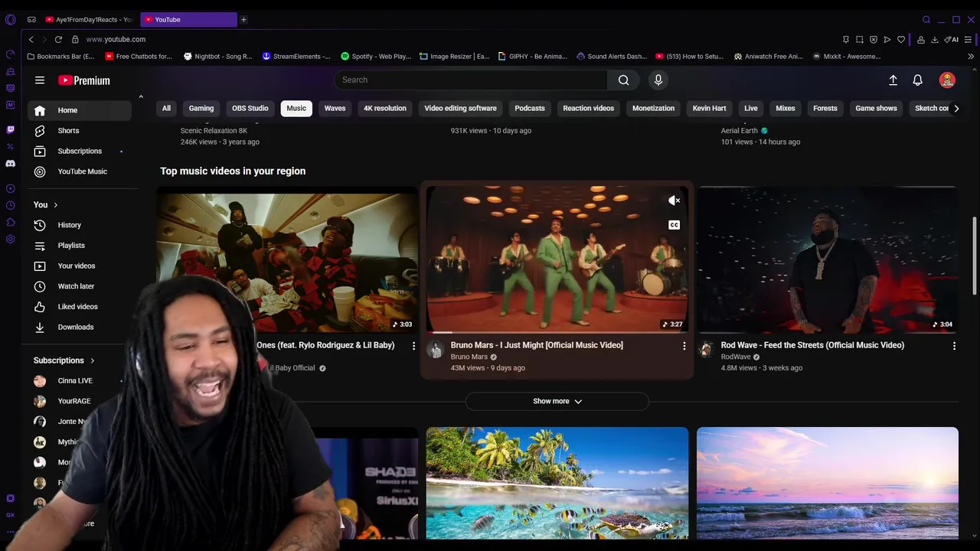Go back in browser history

[31, 39]
